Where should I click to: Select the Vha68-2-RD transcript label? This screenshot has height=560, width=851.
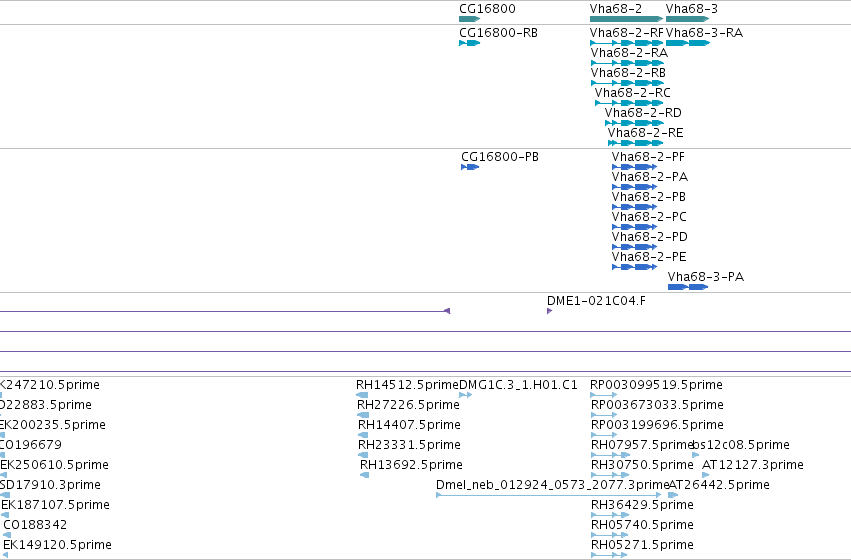tap(643, 113)
